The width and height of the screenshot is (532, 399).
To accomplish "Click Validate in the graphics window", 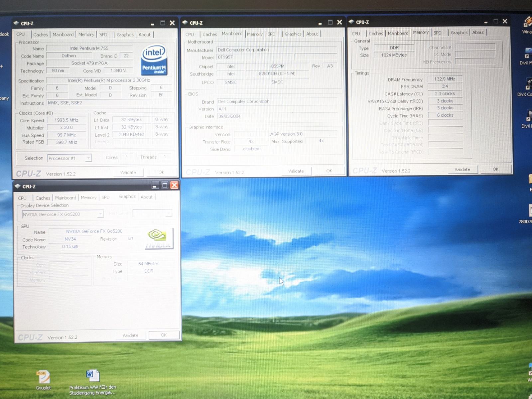I will pyautogui.click(x=130, y=335).
